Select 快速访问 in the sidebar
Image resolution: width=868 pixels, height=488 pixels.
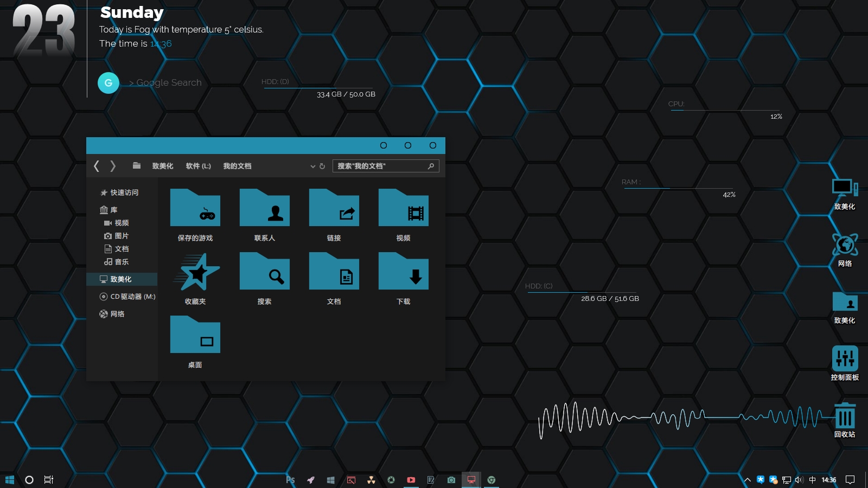119,192
